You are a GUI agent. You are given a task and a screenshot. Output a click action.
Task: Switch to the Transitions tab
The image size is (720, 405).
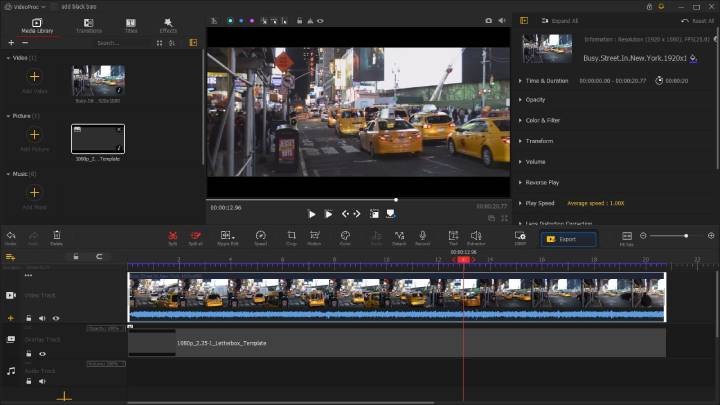coord(88,25)
